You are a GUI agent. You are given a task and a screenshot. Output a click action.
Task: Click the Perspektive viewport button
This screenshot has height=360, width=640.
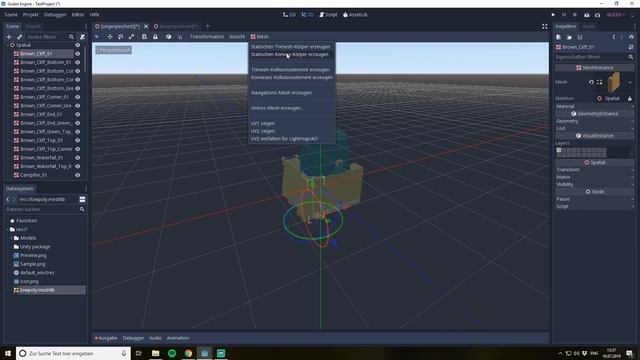coord(114,50)
